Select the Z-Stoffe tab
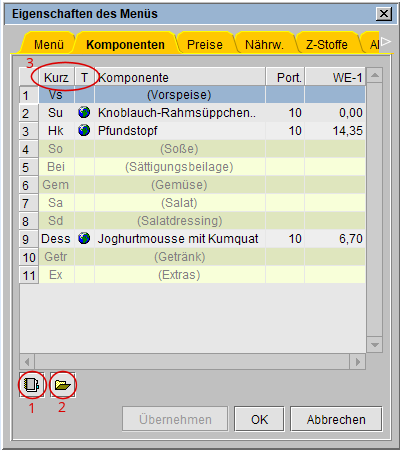400x450 pixels. (x=327, y=44)
